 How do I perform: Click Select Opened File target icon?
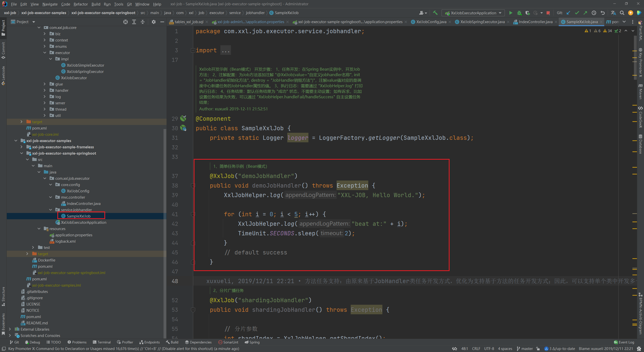[125, 22]
